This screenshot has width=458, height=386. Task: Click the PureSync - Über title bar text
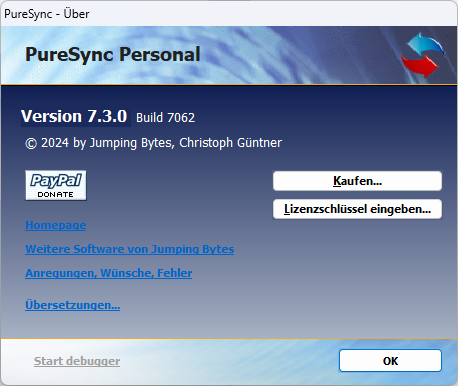(x=47, y=14)
